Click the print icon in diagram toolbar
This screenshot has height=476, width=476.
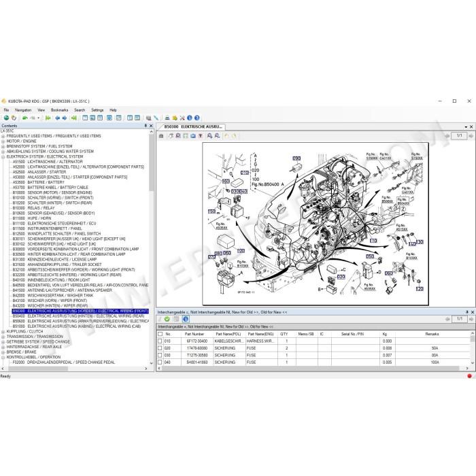[x=161, y=136]
